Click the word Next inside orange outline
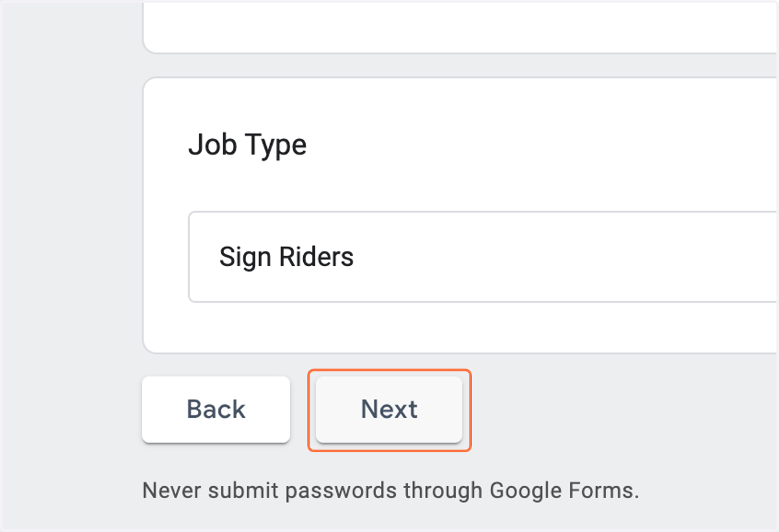 tap(389, 409)
